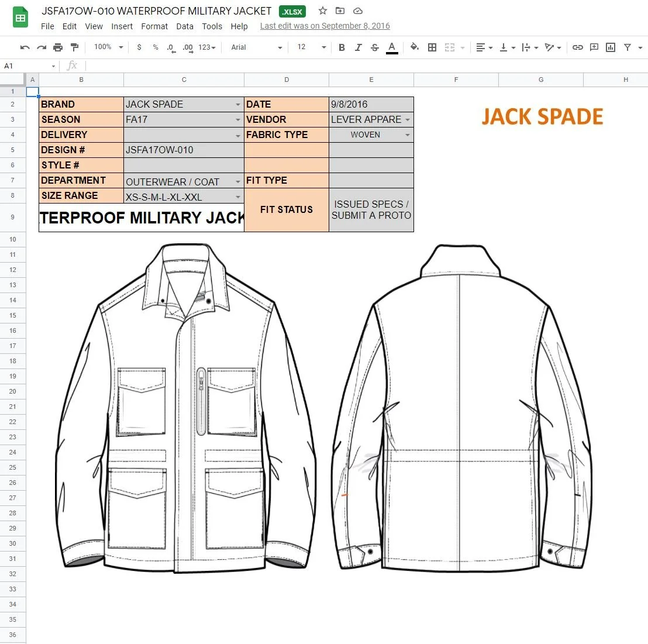The height and width of the screenshot is (644, 648).
Task: Format as currency with dollar icon
Action: pyautogui.click(x=139, y=47)
